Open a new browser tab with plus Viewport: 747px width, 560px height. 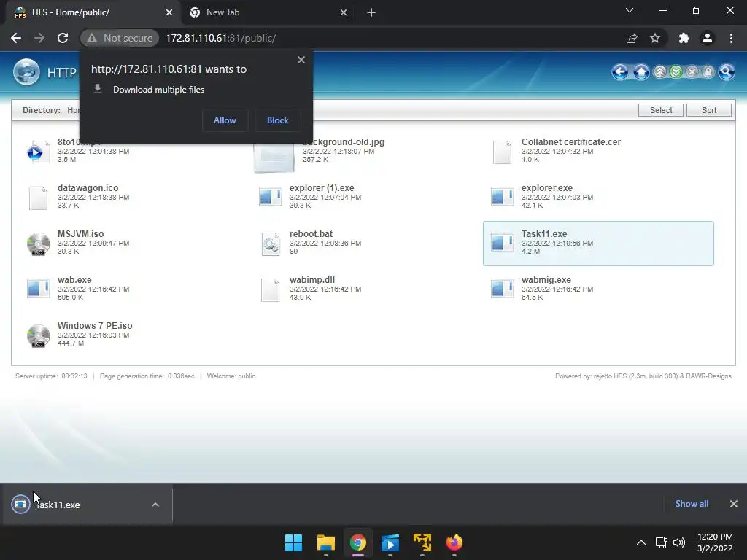click(x=371, y=12)
